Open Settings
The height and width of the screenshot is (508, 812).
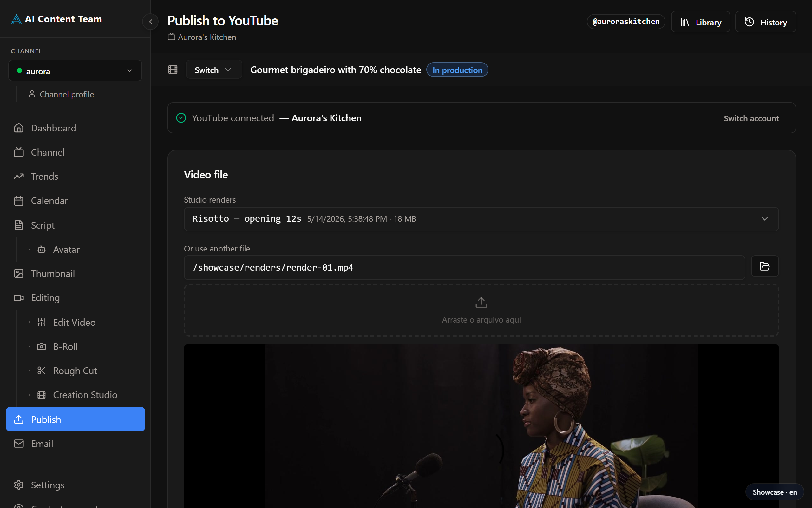click(x=75, y=485)
